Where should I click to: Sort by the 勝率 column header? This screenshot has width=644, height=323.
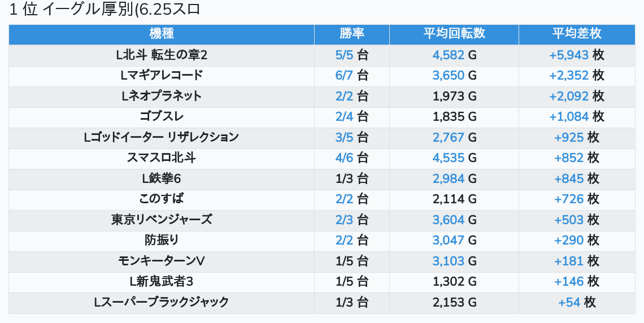[351, 34]
